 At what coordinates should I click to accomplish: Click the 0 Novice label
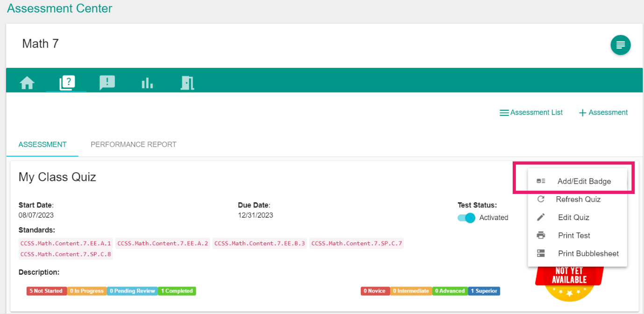pos(375,291)
